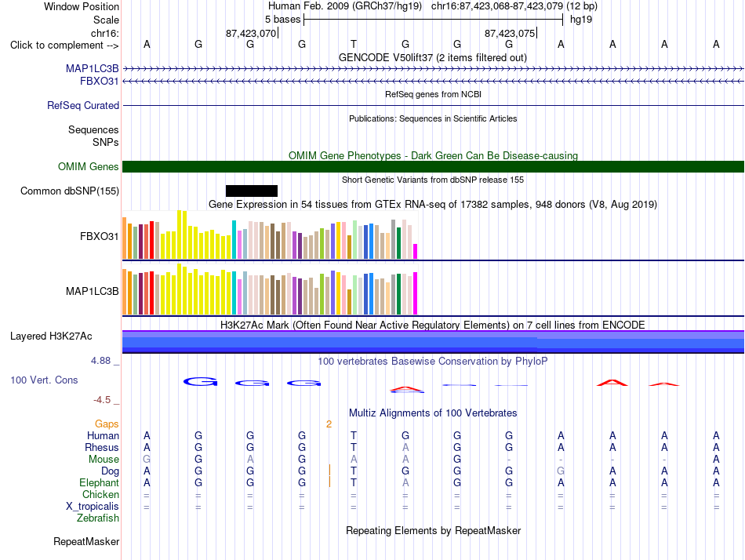Click '100 vertebrates Basewise Conservation by PhyloP' title
The image size is (745, 560).
pyautogui.click(x=433, y=362)
